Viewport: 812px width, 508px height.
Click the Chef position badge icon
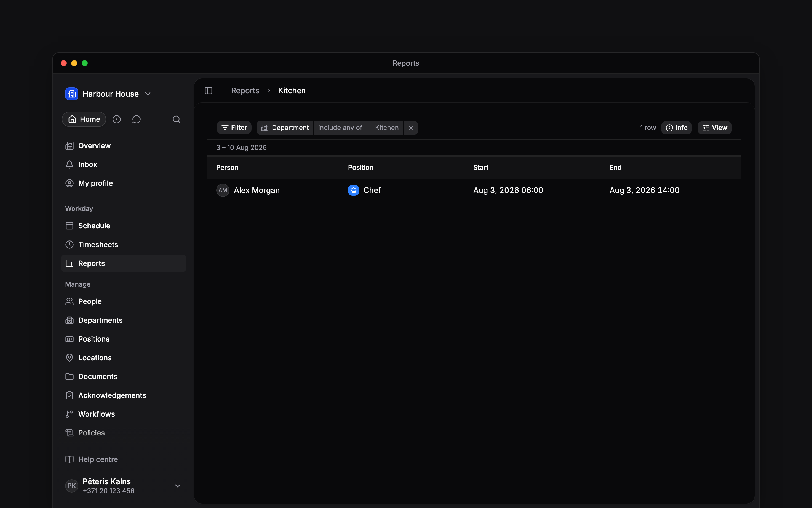[353, 190]
